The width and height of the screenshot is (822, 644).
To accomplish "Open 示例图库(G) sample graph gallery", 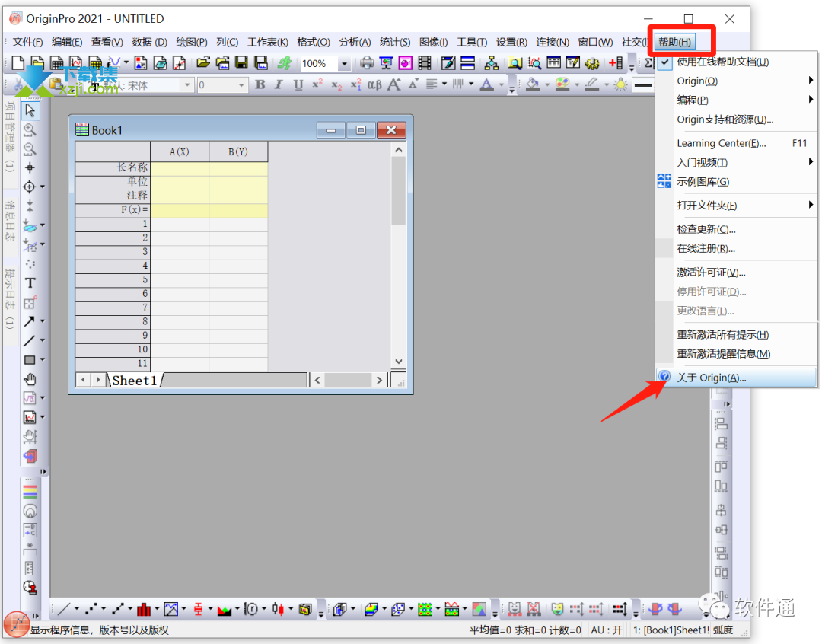I will [x=736, y=182].
